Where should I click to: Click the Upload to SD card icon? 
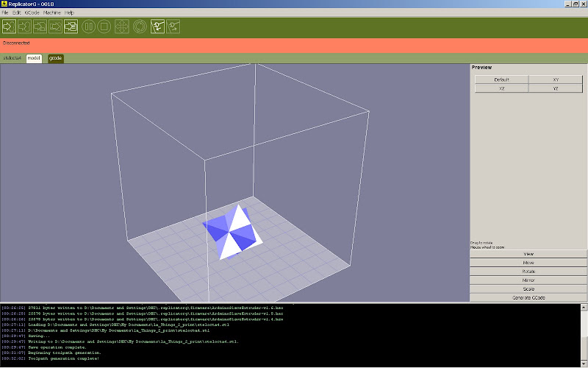click(40, 26)
